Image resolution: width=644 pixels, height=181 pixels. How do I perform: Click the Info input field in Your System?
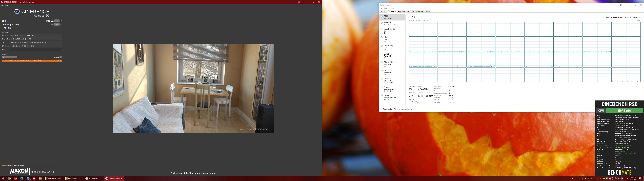36,50
